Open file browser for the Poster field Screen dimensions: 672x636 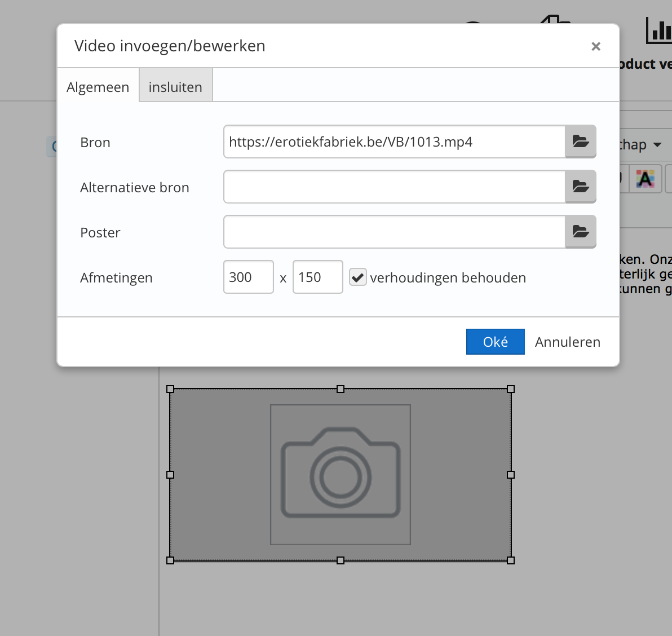tap(580, 232)
